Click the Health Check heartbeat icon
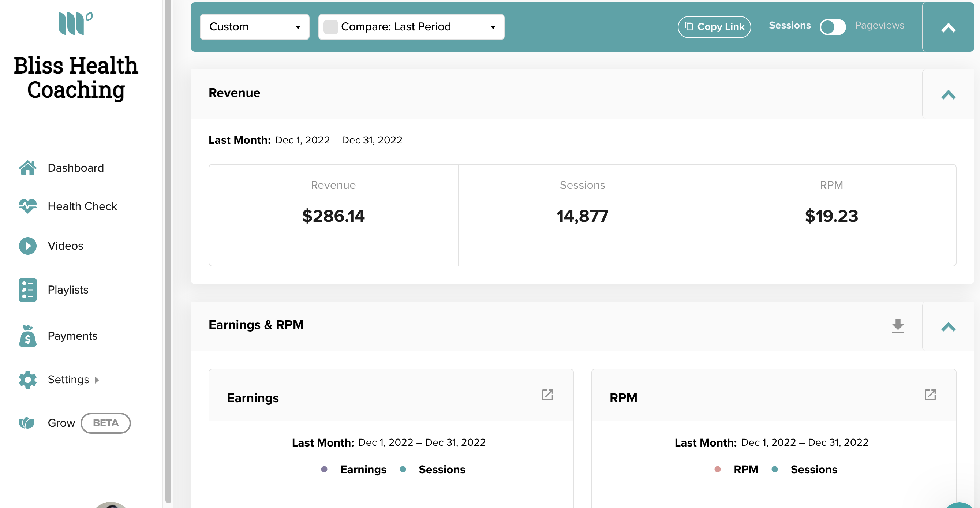Screen dimensions: 980x508 (x=28, y=206)
